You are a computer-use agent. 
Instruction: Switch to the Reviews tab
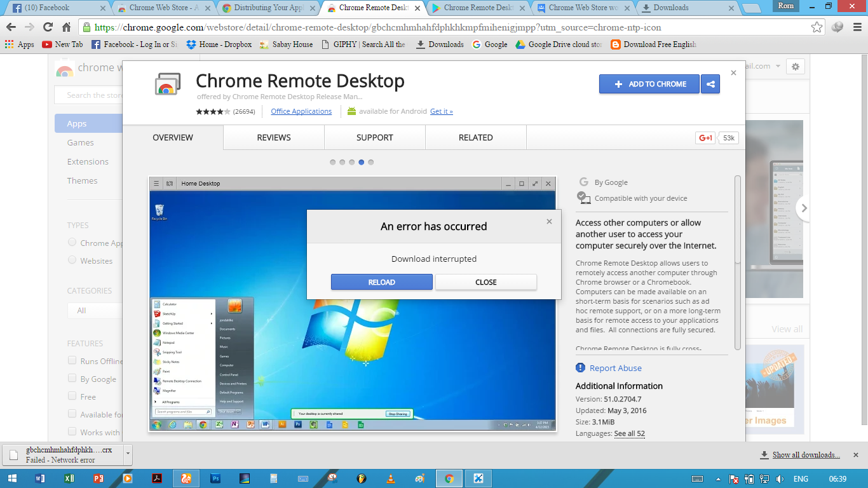(274, 137)
